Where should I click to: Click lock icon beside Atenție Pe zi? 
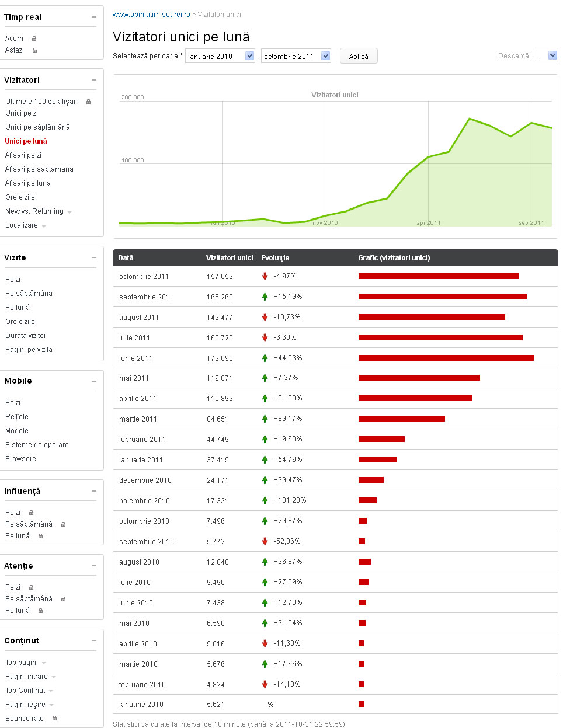(x=31, y=587)
